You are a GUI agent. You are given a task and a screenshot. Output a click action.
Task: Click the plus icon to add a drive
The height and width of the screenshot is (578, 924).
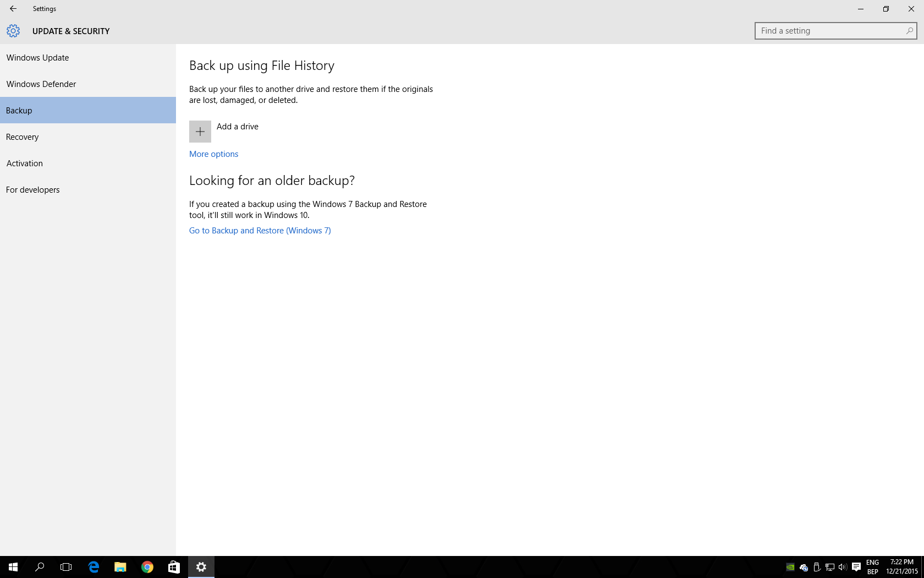[200, 132]
